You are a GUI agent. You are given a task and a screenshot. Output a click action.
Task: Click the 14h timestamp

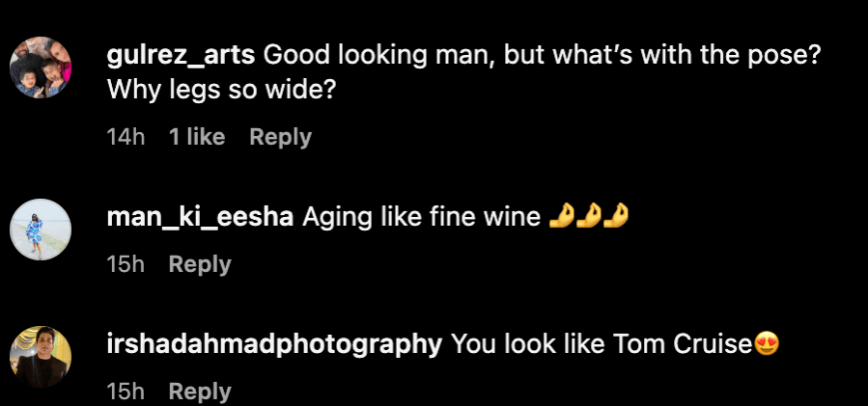coord(126,137)
